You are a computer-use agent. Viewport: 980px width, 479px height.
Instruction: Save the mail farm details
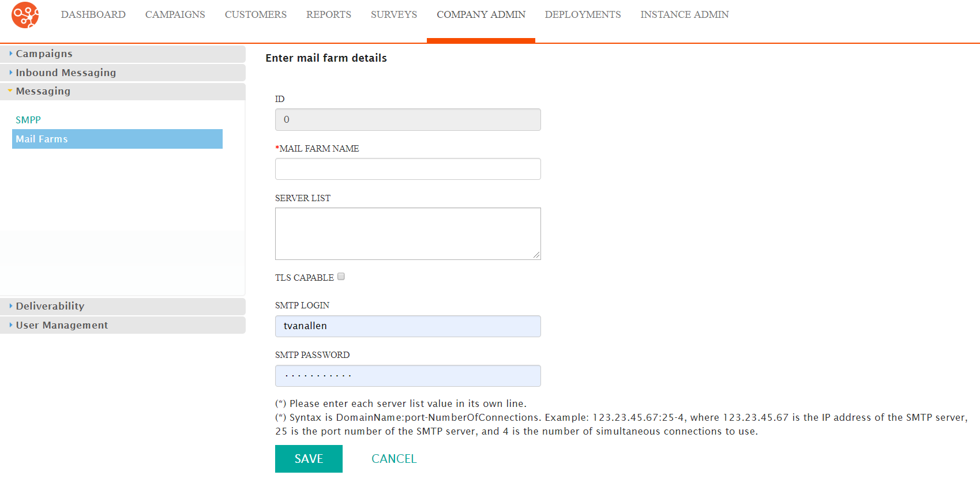point(309,459)
